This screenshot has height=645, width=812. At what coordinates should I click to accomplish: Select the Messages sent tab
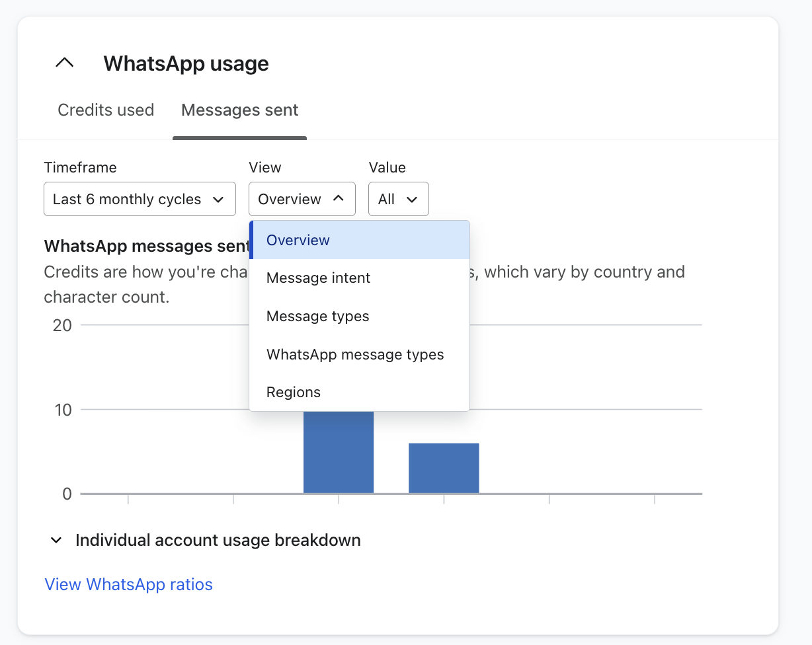pyautogui.click(x=239, y=110)
